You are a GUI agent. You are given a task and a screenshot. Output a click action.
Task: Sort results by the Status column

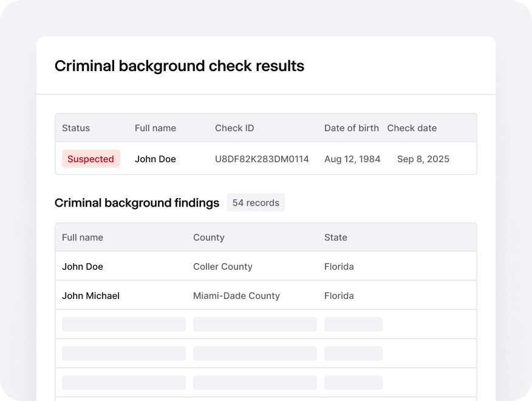[x=75, y=128]
